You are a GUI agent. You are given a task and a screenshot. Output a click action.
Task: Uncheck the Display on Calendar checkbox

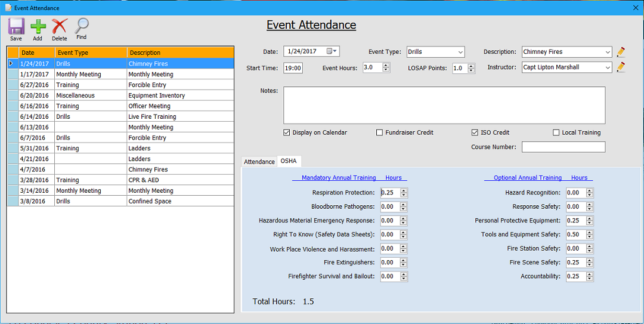pos(287,132)
